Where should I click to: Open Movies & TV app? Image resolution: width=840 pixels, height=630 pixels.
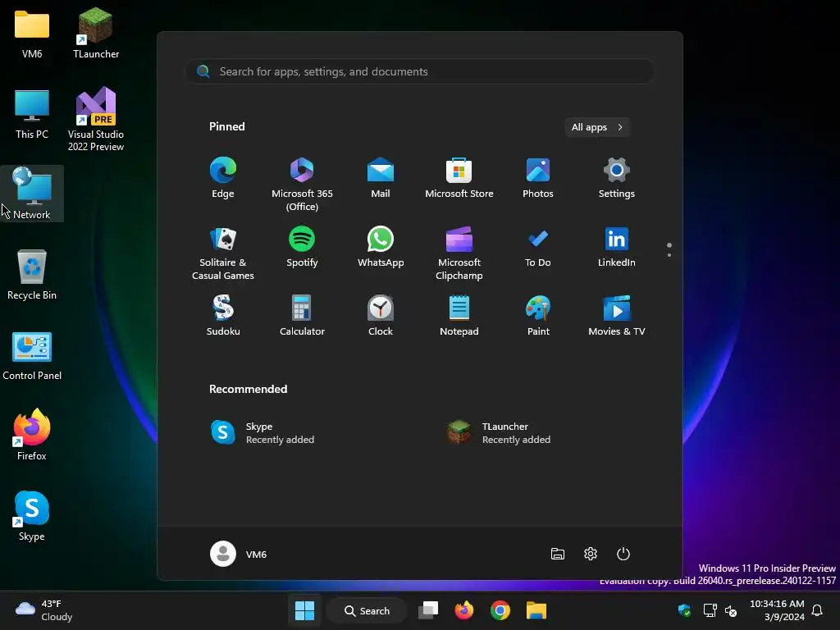click(617, 316)
